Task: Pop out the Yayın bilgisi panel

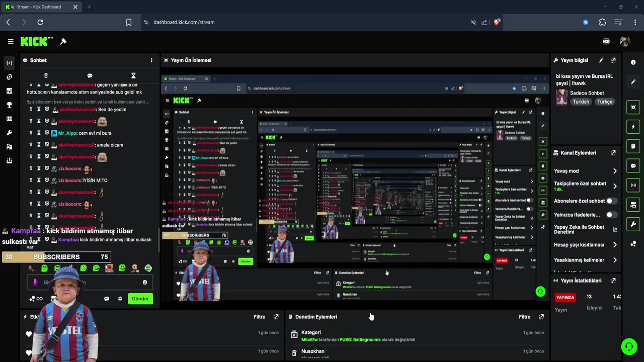Action: tap(613, 60)
